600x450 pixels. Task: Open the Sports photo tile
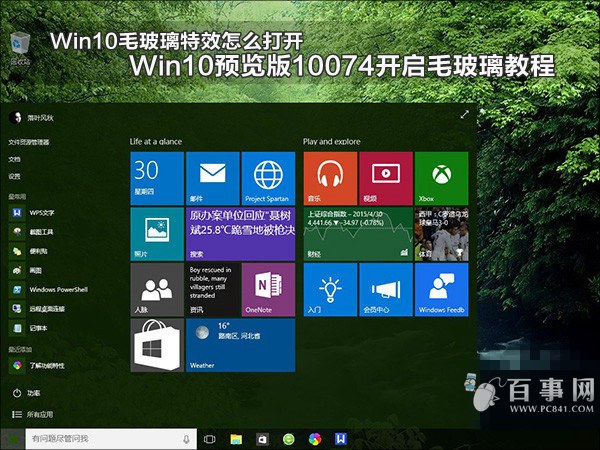click(442, 234)
